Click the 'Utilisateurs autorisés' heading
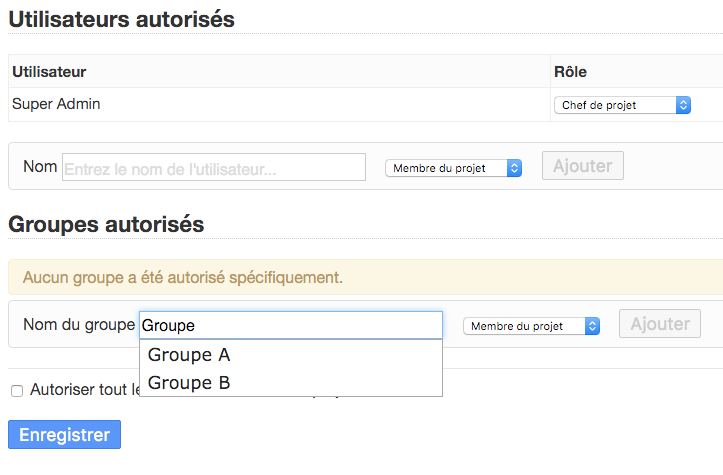 (x=121, y=18)
